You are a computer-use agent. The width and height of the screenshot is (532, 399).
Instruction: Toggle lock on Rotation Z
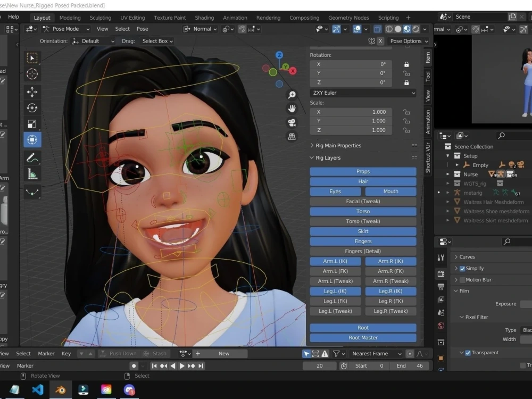click(406, 82)
